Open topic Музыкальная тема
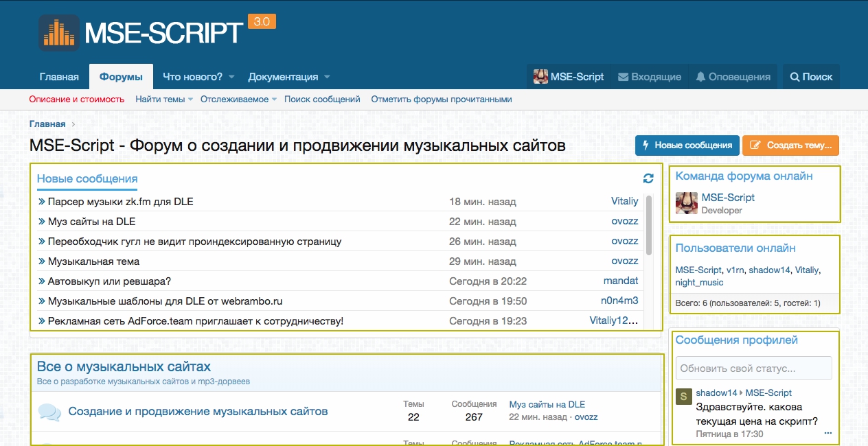The height and width of the screenshot is (446, 868). pyautogui.click(x=93, y=261)
